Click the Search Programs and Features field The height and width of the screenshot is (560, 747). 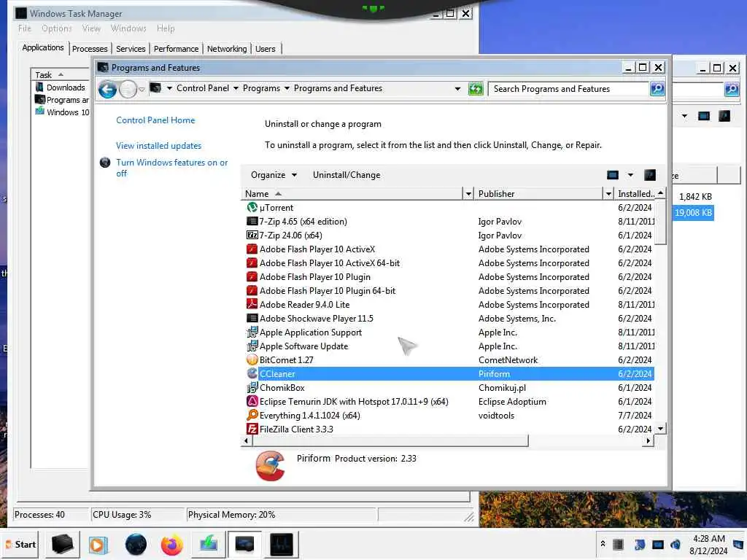(x=569, y=89)
